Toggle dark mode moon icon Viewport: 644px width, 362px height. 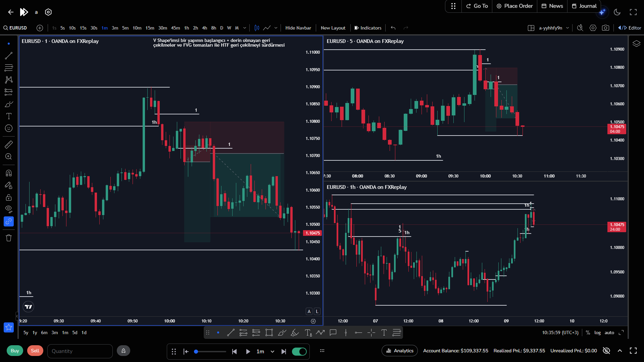pyautogui.click(x=617, y=12)
